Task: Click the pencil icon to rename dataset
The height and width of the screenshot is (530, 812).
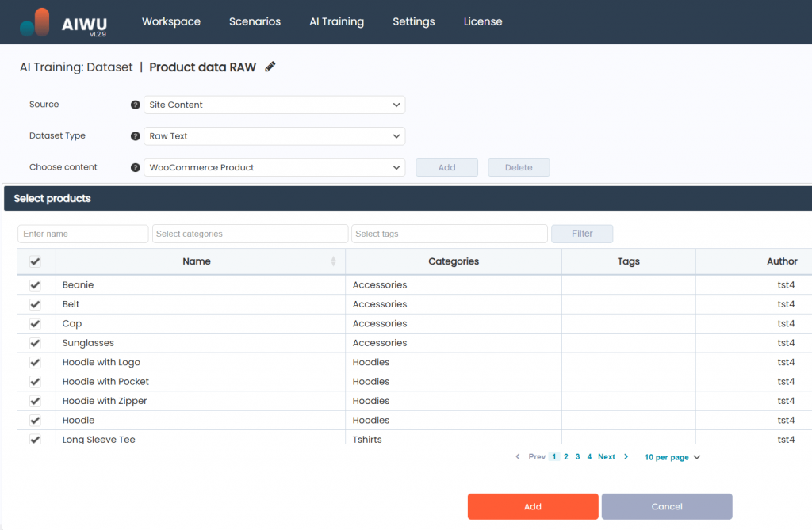Action: (270, 67)
